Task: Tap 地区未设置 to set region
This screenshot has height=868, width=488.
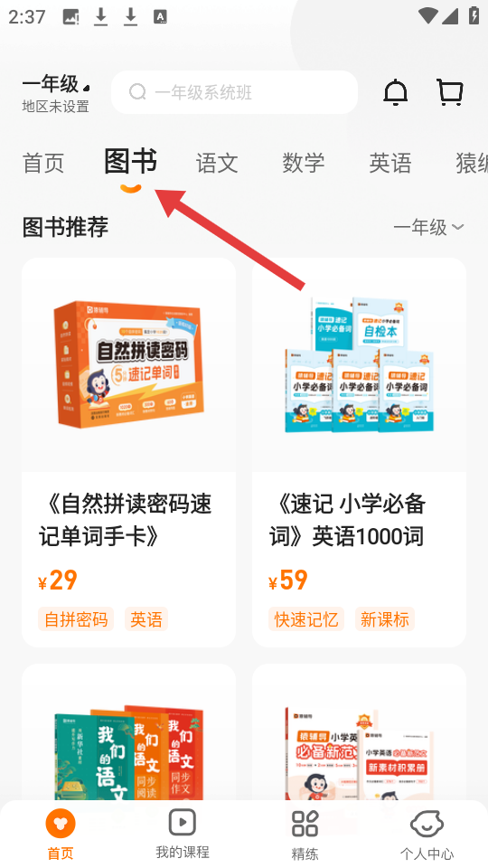Action: point(55,107)
